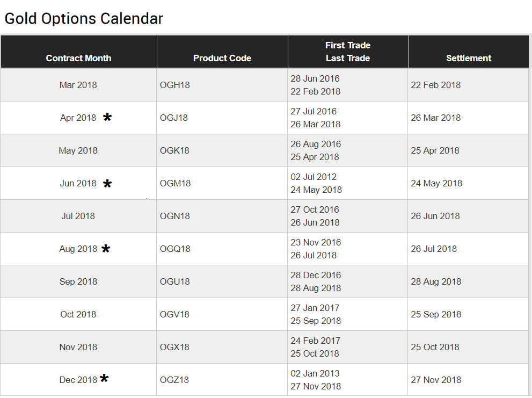Click the Jul 2018 contract month cell
Screen dimensions: 532x398
point(78,216)
